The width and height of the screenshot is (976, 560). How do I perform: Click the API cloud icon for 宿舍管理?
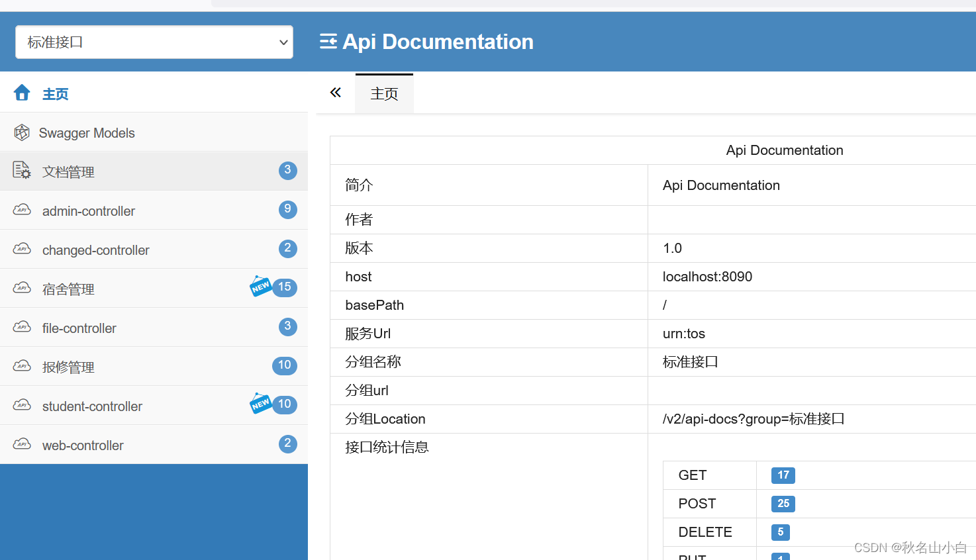[x=22, y=288]
